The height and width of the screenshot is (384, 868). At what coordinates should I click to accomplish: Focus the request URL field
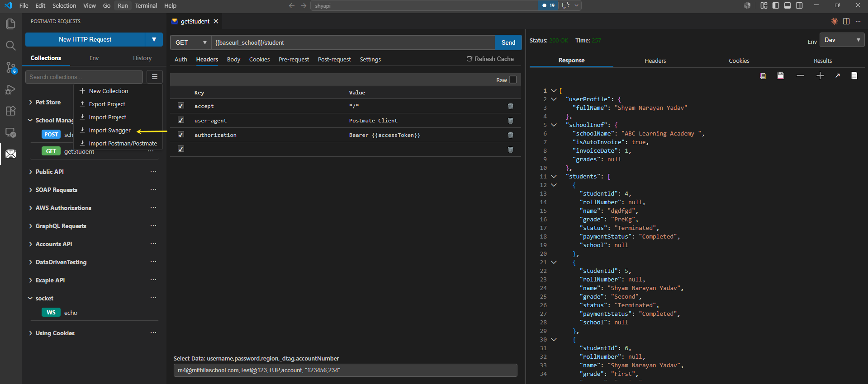click(353, 42)
